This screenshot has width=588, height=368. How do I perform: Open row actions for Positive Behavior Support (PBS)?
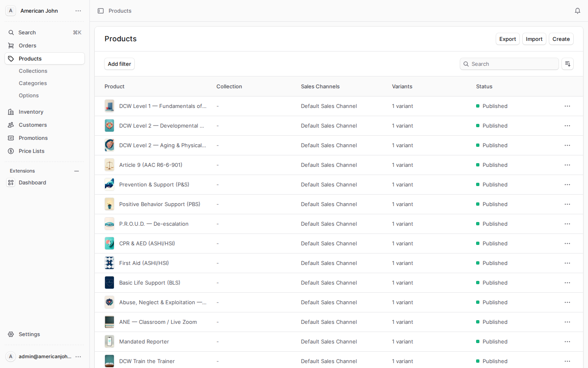click(567, 204)
